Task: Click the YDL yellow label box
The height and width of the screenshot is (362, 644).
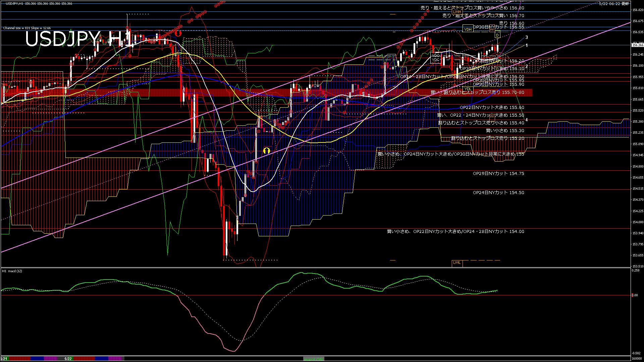Action: tap(468, 89)
